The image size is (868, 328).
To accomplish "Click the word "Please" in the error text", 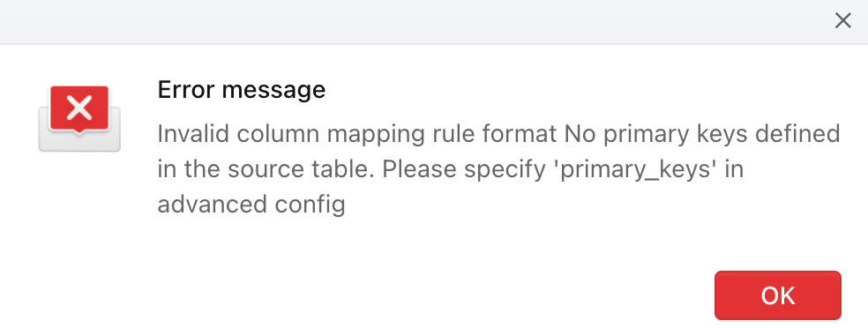I will tap(418, 170).
